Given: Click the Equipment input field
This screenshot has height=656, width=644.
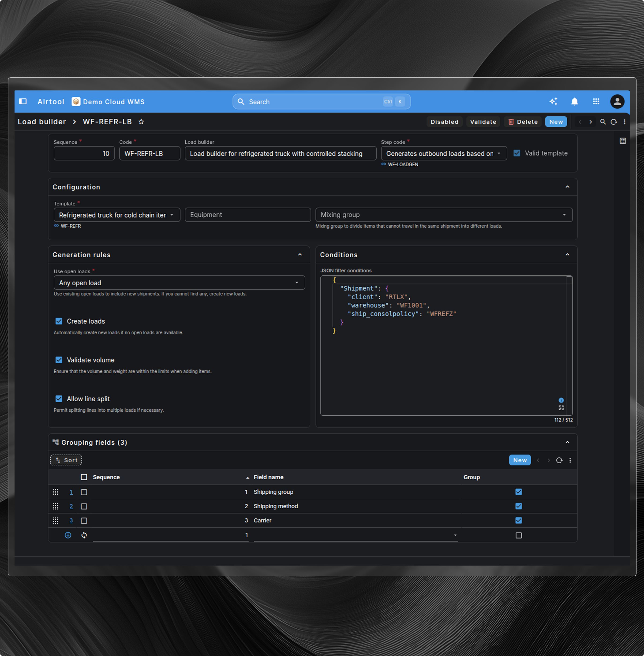Looking at the screenshot, I should [x=247, y=215].
